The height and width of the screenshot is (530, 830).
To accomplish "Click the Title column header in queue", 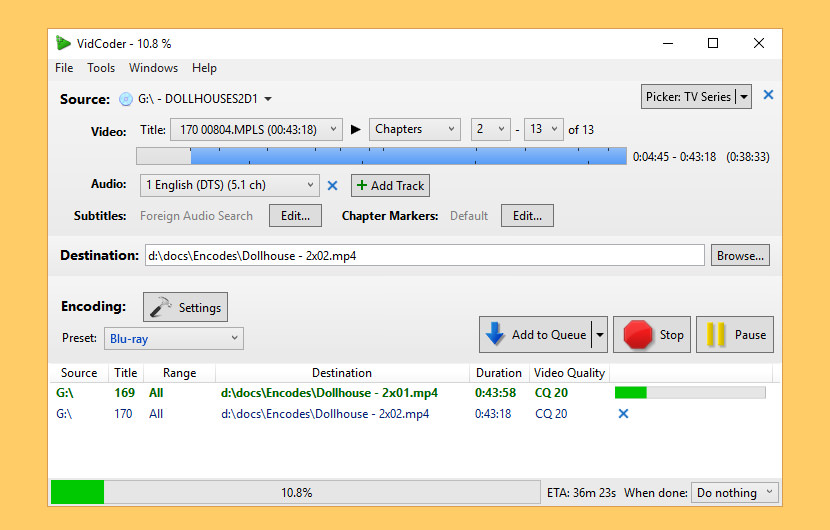I will pos(126,373).
